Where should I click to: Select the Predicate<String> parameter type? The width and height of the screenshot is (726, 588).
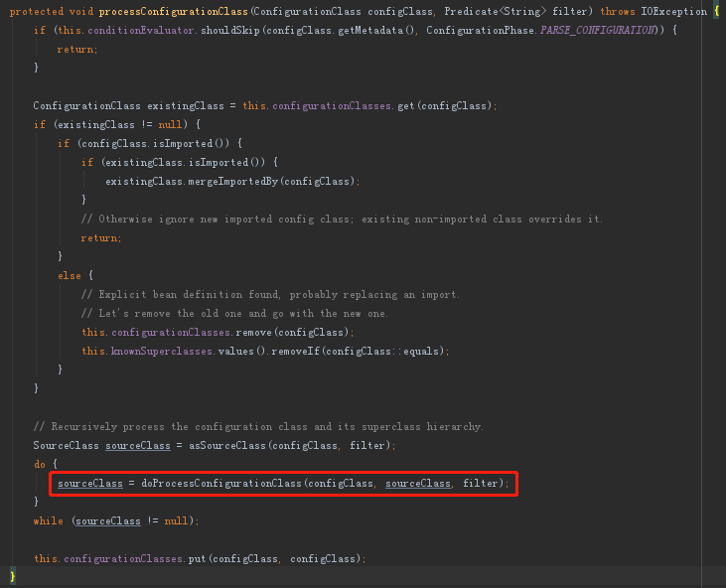[495, 11]
